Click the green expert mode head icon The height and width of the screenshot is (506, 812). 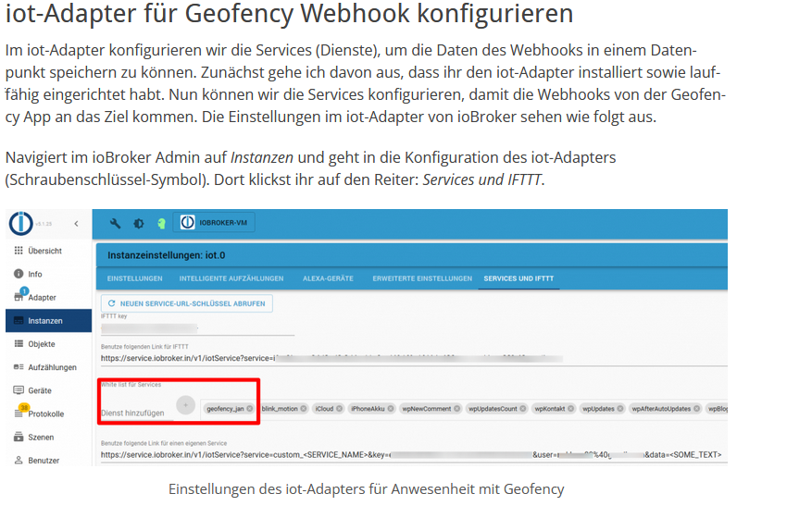coord(162,224)
